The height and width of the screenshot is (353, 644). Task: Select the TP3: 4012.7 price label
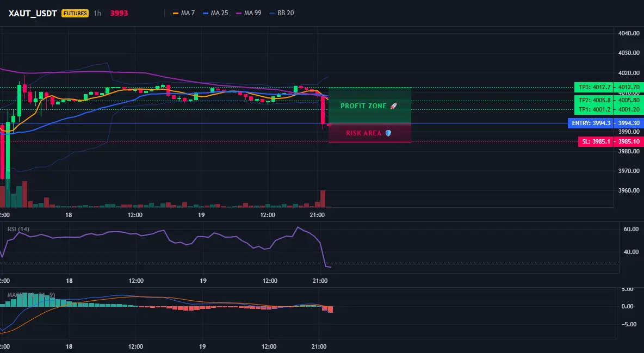[593, 87]
